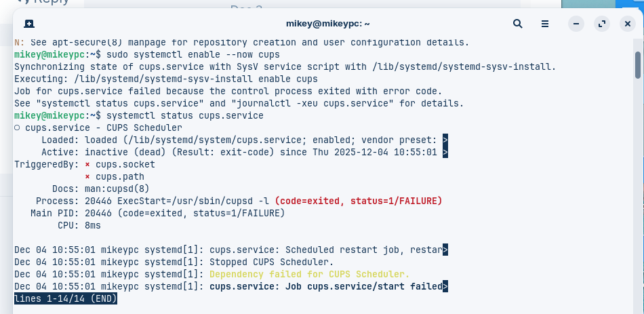Click the terminal vertical scrollbar thumb
Viewport: 644px width, 314px height.
click(637, 65)
